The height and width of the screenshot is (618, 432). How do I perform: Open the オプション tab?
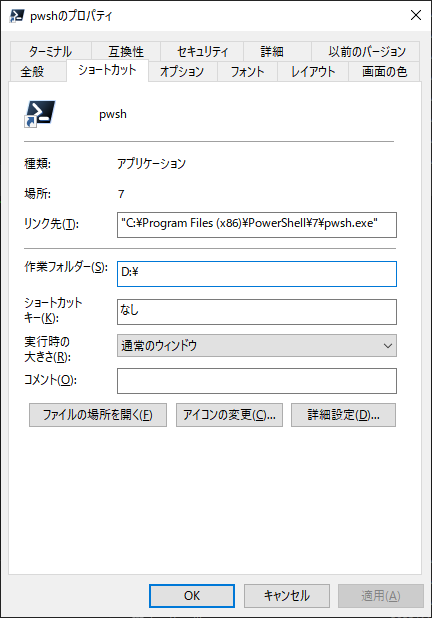point(182,71)
